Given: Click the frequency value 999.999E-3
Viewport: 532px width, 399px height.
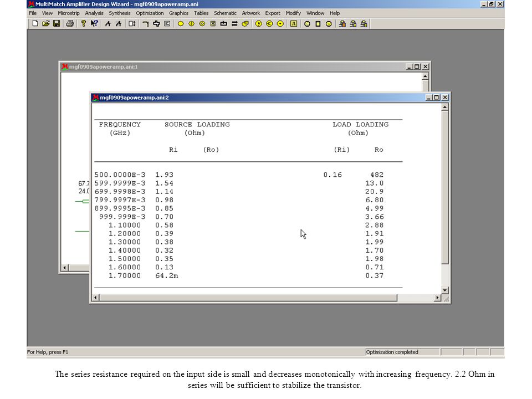Looking at the screenshot, I should [122, 217].
